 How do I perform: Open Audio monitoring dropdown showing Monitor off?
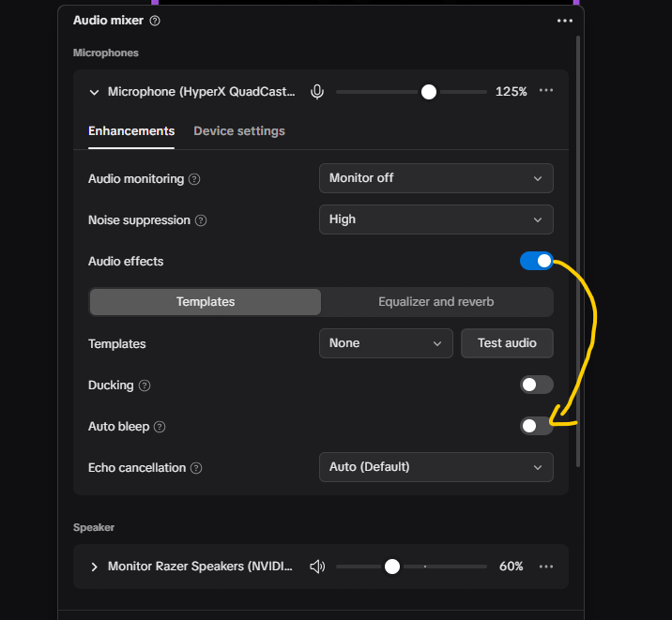coord(435,178)
